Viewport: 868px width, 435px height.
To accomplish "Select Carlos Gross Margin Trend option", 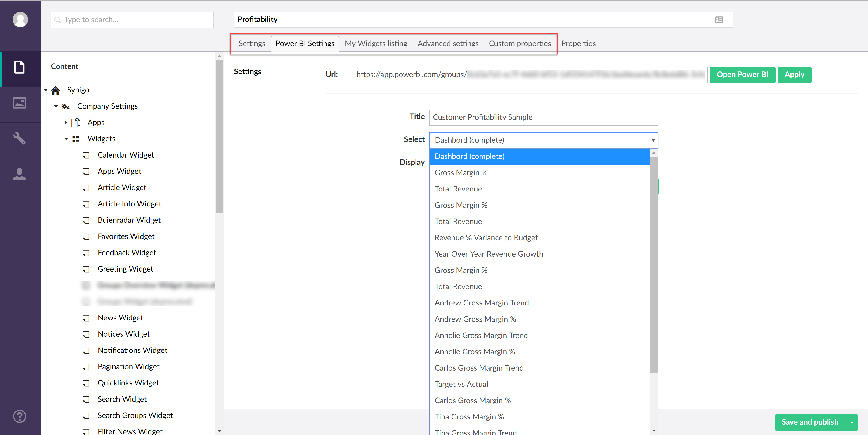I will pos(539,368).
